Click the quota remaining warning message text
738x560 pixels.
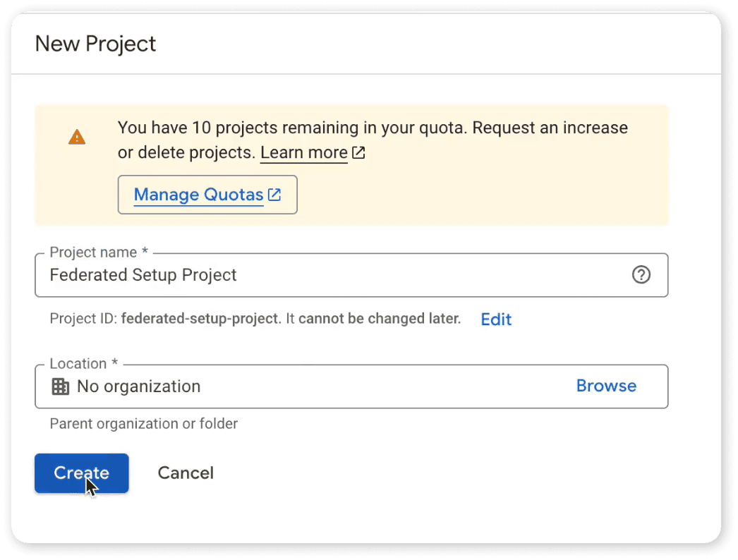click(372, 128)
